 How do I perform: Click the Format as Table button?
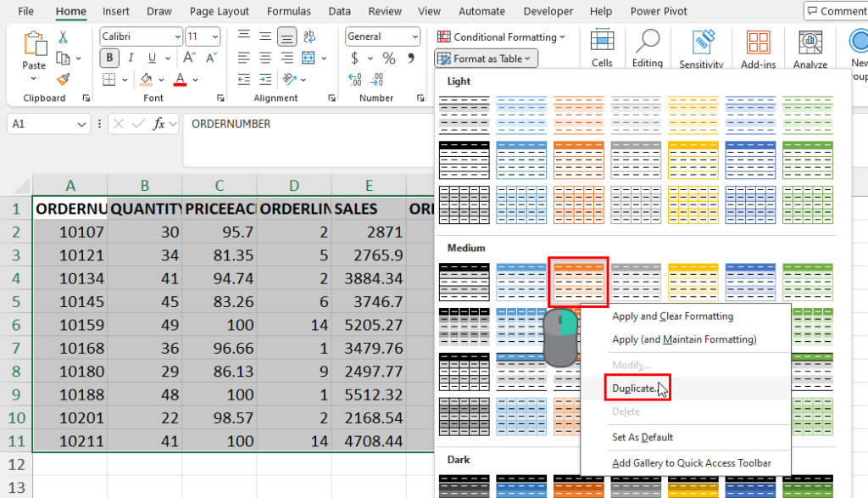pos(486,59)
